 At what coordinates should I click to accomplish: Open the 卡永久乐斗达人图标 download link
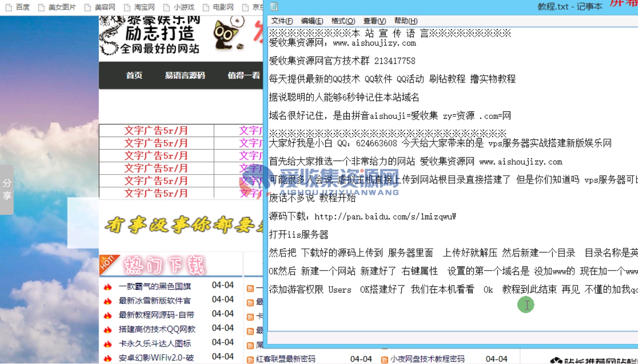coord(155,343)
